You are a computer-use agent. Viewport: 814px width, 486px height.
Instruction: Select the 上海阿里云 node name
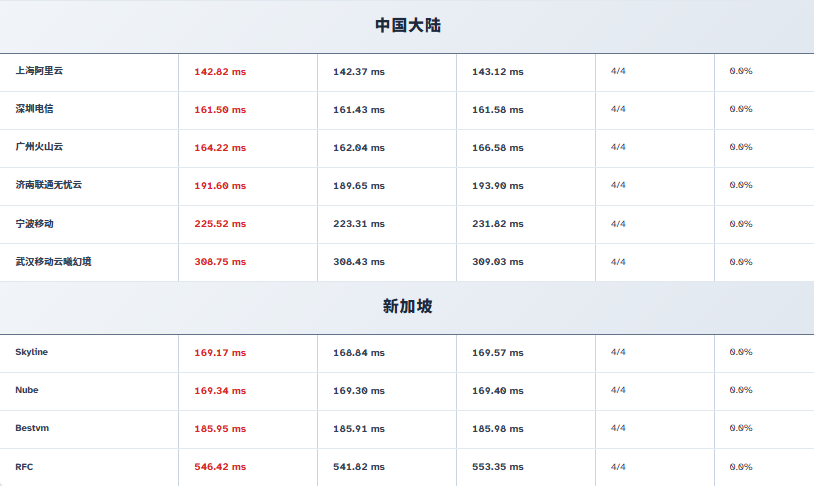pos(39,71)
